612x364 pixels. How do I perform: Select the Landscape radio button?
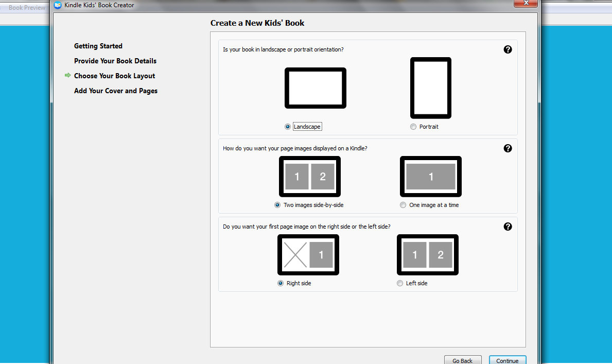click(288, 127)
